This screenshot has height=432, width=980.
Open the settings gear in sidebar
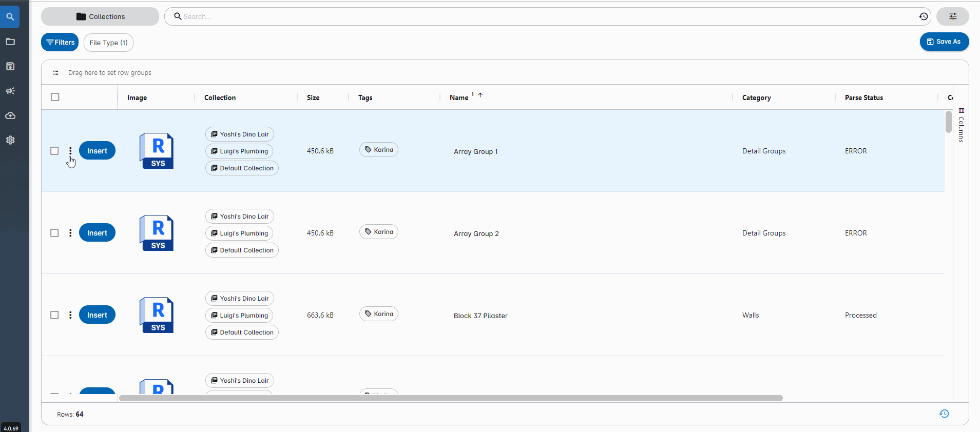click(10, 140)
